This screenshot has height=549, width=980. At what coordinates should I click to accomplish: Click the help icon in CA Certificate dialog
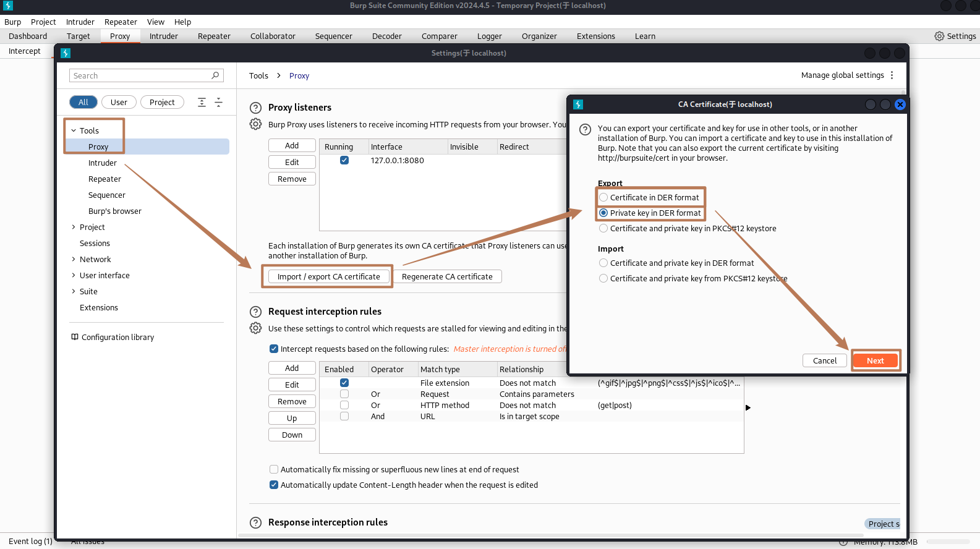coord(585,129)
